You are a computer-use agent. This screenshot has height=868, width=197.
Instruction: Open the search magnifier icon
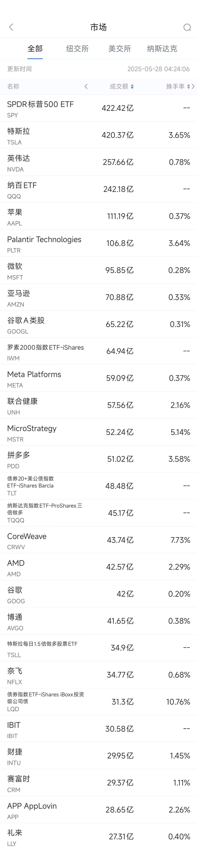click(x=187, y=27)
